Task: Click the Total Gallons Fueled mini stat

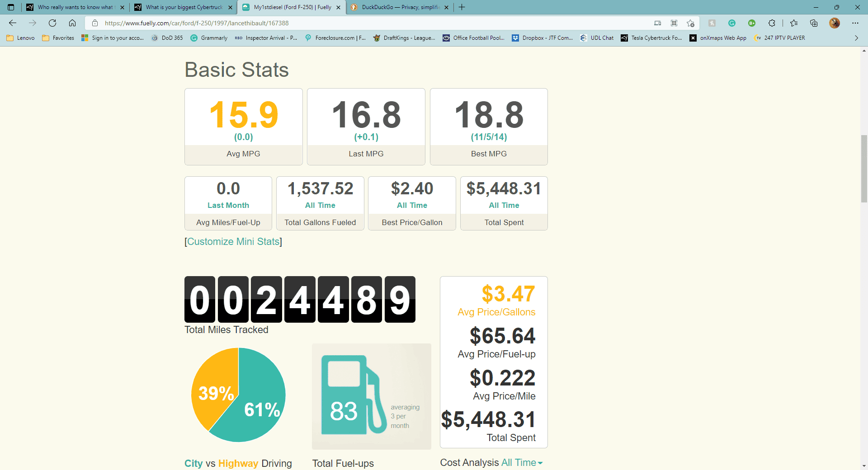Action: [320, 203]
